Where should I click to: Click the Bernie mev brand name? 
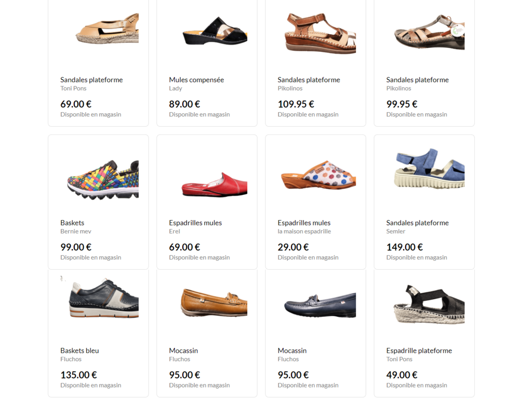(x=76, y=231)
